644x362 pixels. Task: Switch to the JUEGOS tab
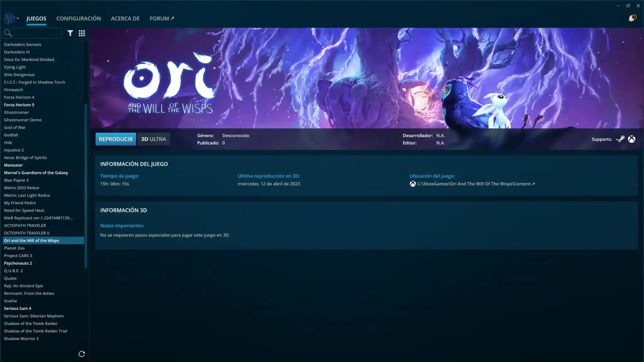click(x=36, y=19)
